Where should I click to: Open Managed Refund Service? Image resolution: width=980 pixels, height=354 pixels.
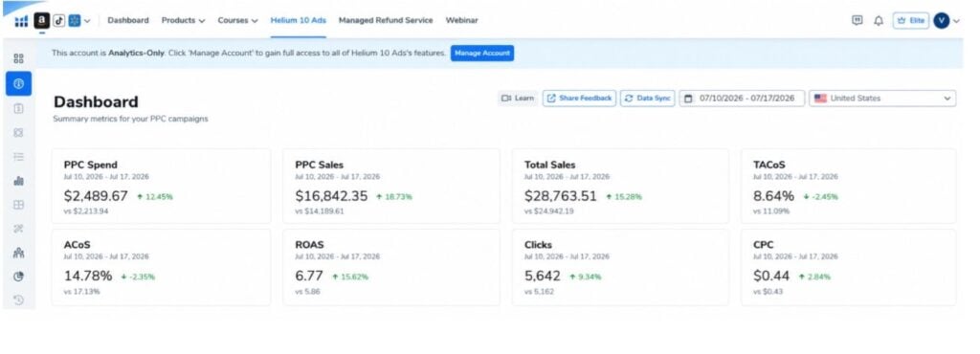[386, 21]
